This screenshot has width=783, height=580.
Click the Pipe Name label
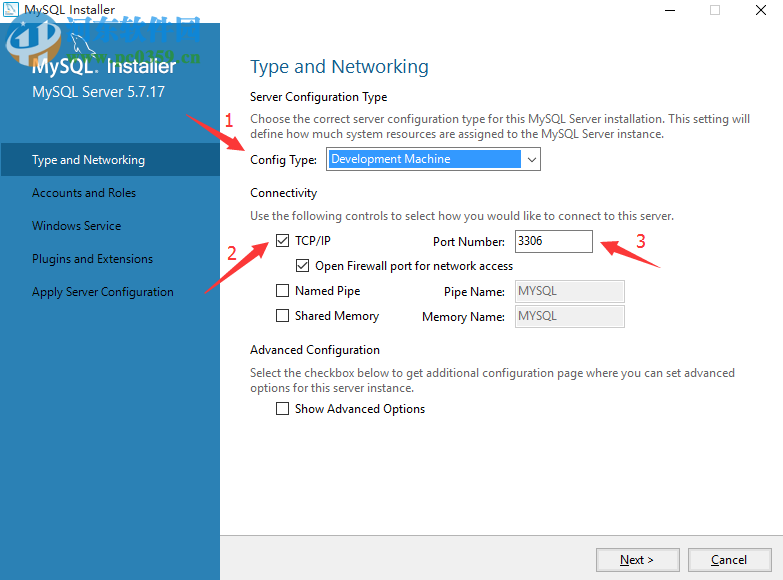(474, 292)
